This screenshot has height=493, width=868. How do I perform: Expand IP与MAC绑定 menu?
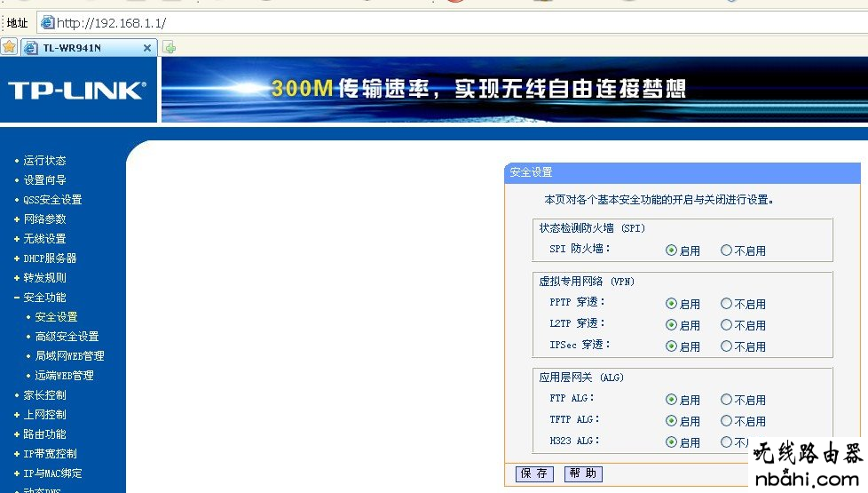pos(52,473)
